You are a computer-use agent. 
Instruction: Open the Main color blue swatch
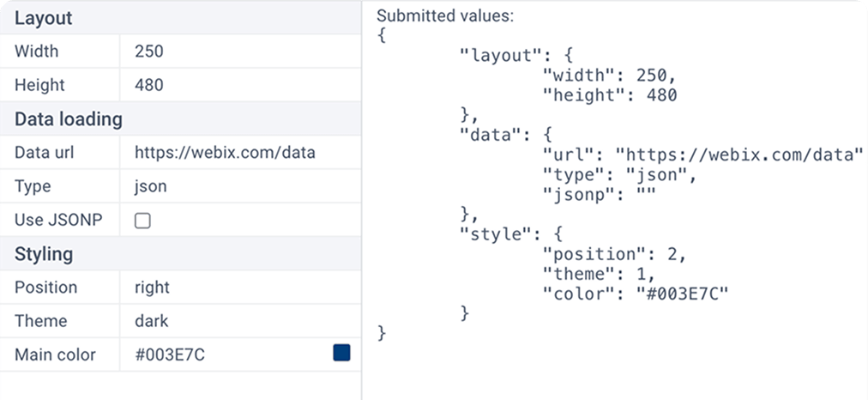(341, 353)
